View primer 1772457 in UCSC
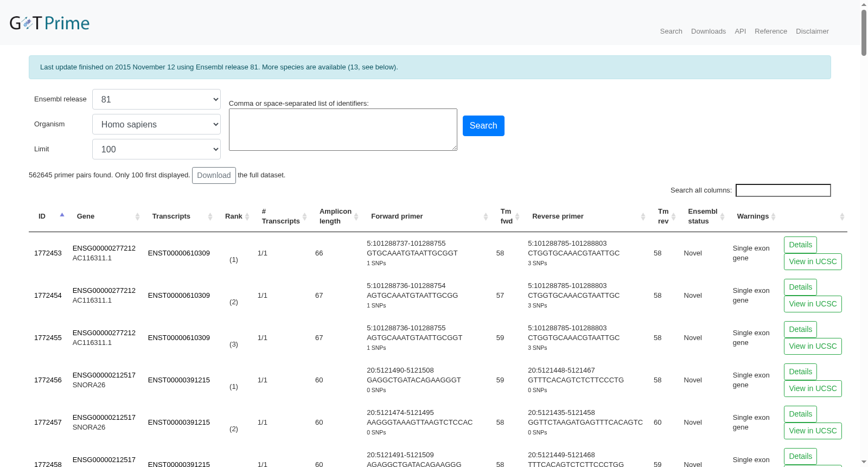The image size is (868, 467). click(813, 431)
